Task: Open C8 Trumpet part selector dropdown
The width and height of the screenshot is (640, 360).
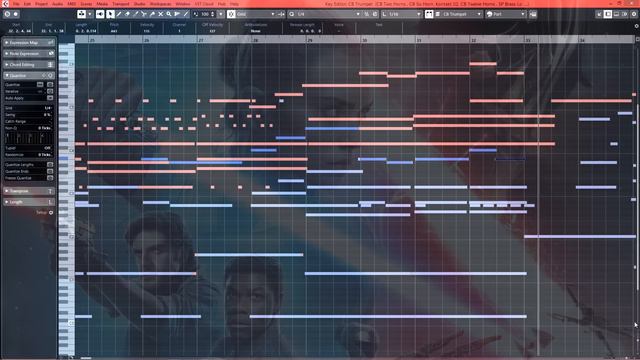Action: [x=462, y=14]
